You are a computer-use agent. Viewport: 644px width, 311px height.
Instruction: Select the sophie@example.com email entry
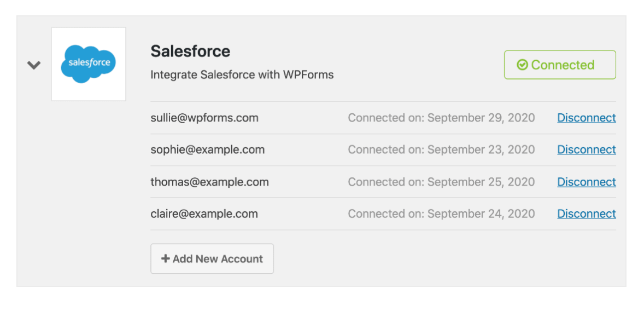point(207,149)
